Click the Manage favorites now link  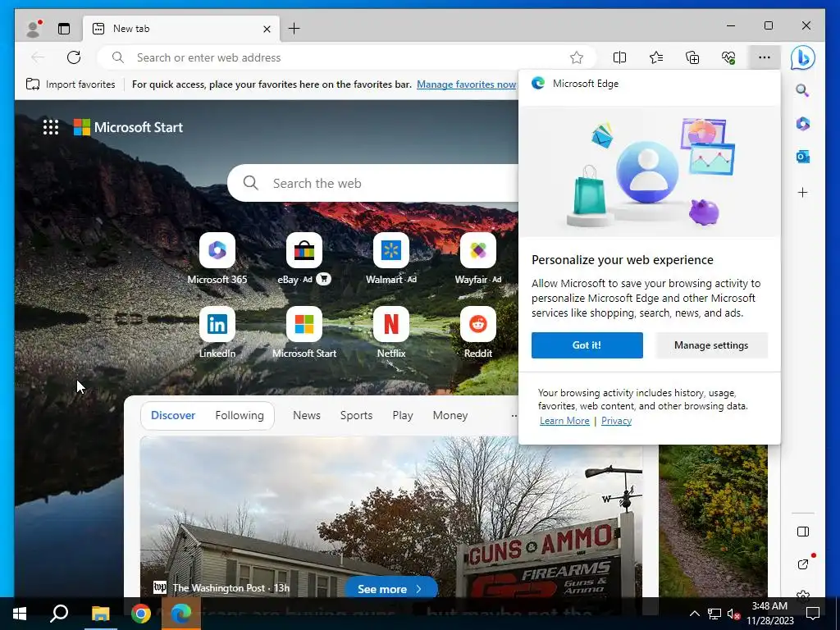click(467, 84)
